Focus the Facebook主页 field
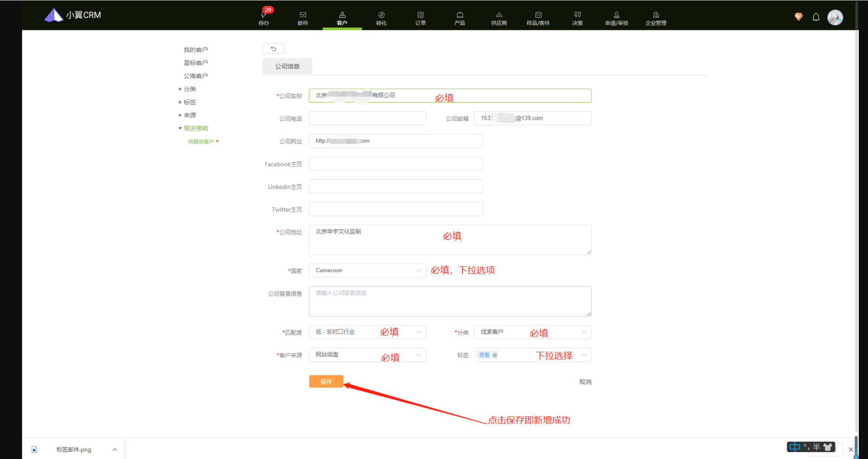The image size is (868, 459). click(396, 164)
